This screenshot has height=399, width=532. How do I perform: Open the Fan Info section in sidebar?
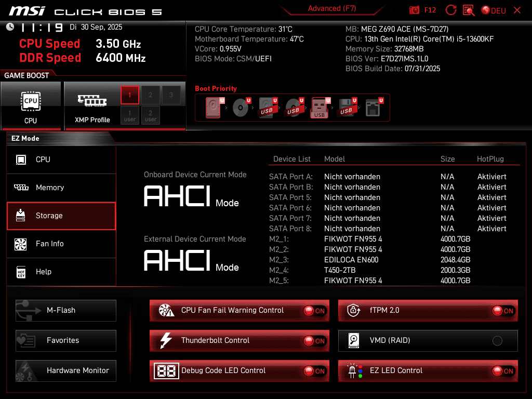coord(61,244)
